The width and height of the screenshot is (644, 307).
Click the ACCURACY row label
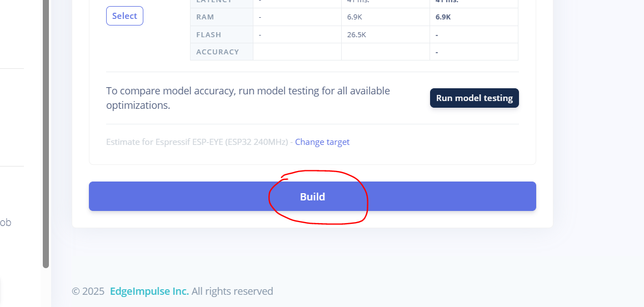(x=218, y=52)
